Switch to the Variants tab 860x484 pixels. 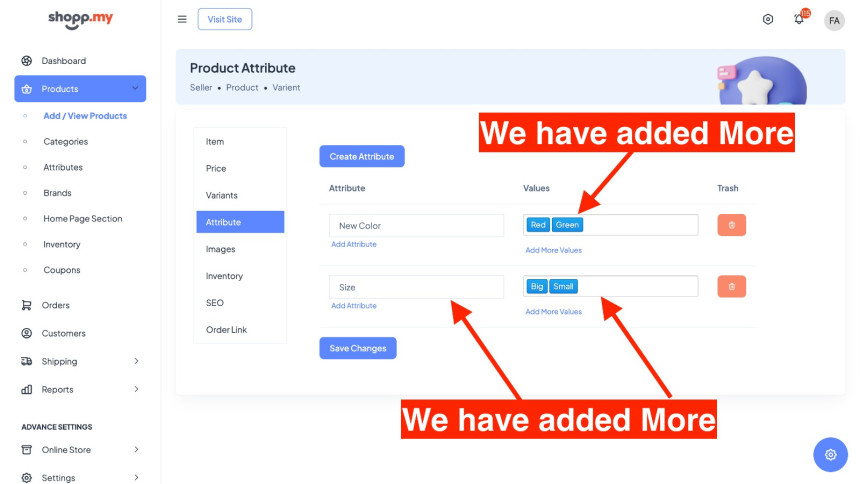pyautogui.click(x=222, y=195)
